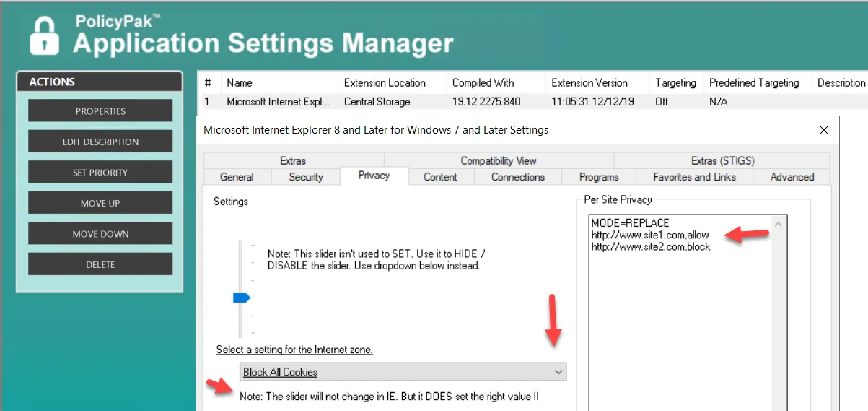The height and width of the screenshot is (411, 868).
Task: Click the PolicyPak padlock logo icon
Action: coord(44,35)
